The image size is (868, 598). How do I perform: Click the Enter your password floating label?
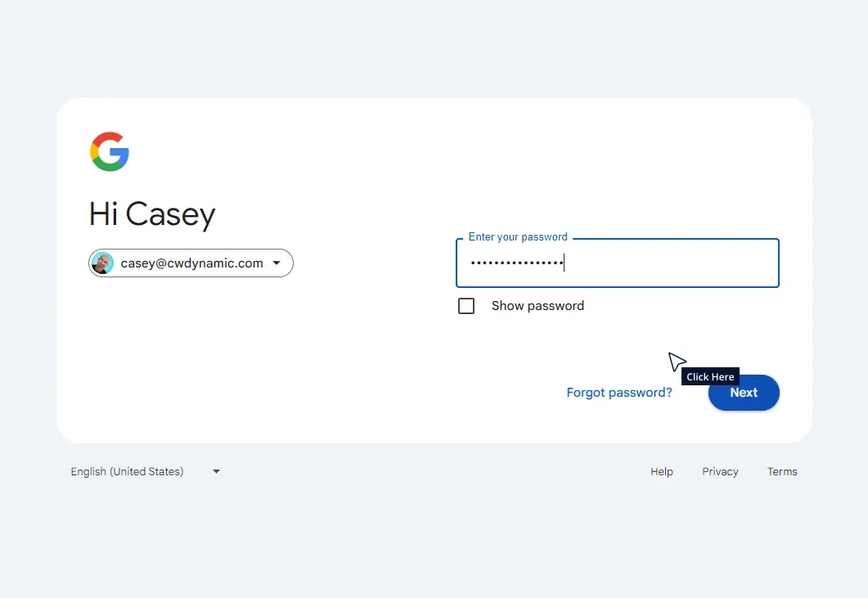(x=517, y=236)
